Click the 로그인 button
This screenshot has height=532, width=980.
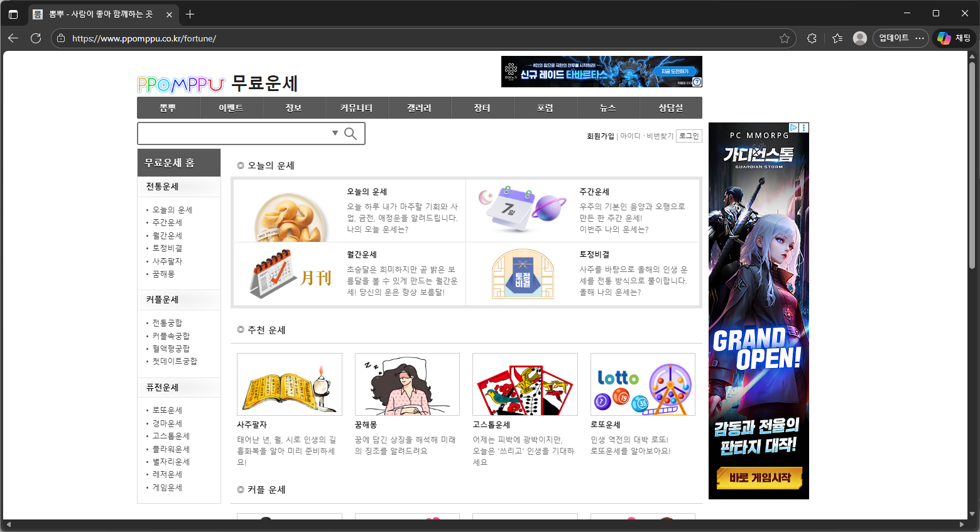[x=689, y=136]
